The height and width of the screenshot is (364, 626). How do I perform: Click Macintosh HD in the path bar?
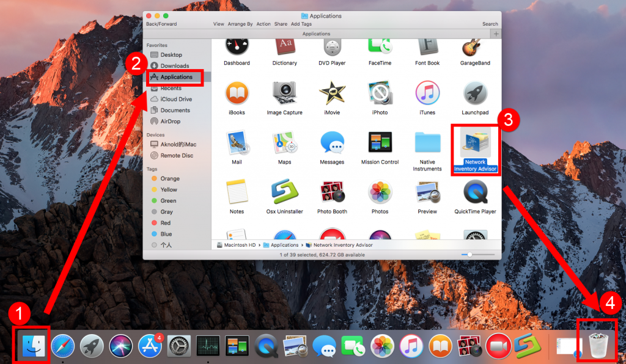tap(239, 245)
